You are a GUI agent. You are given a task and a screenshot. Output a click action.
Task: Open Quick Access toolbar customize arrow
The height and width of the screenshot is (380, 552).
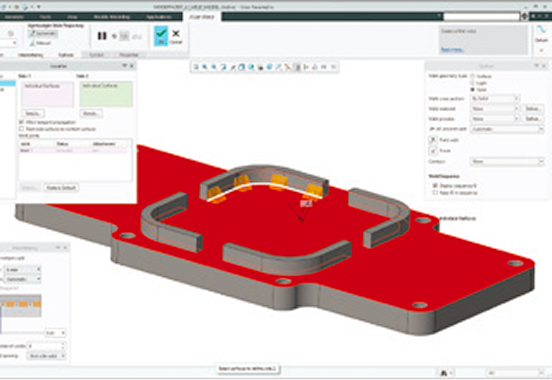tap(38, 7)
